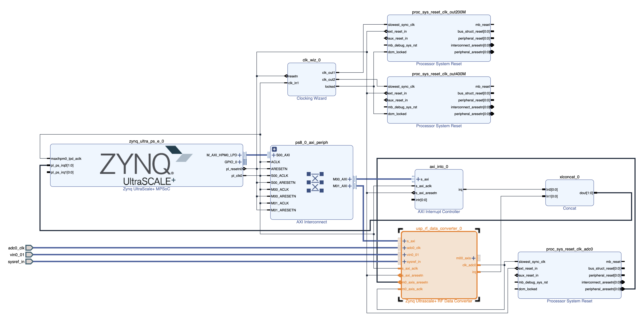Click the AXI Interconnect label
Screen dimensions: 644x323
[x=312, y=222]
